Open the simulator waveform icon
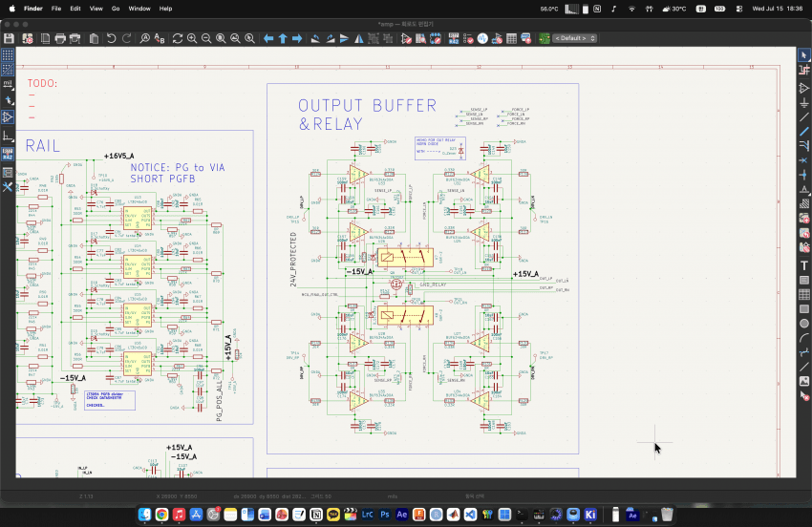 click(482, 38)
